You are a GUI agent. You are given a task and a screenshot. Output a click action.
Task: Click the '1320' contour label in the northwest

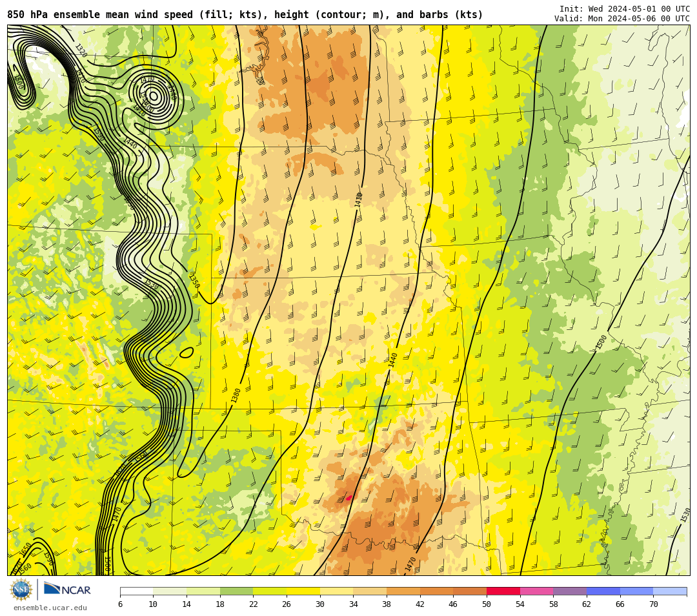coord(81,51)
